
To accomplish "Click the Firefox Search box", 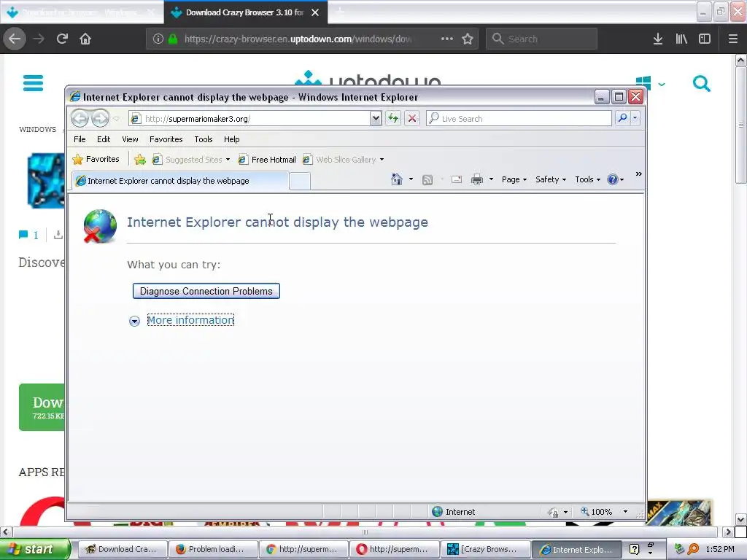I will tap(542, 39).
